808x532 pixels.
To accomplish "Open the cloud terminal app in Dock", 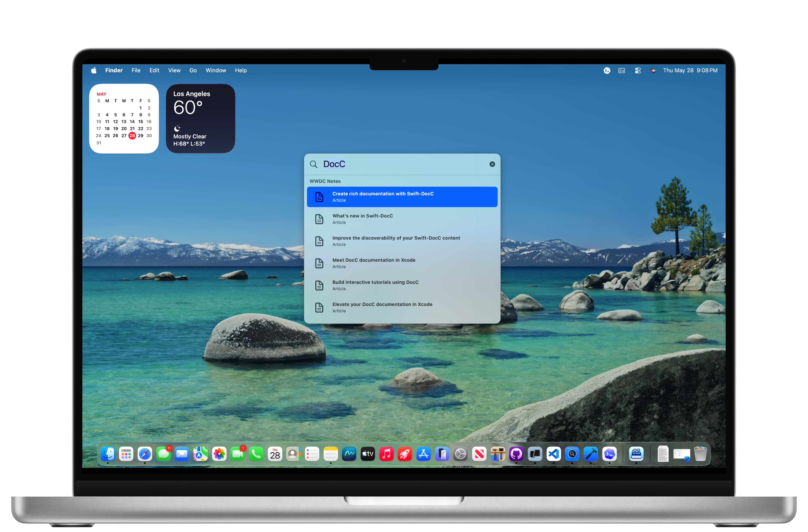I will [609, 454].
